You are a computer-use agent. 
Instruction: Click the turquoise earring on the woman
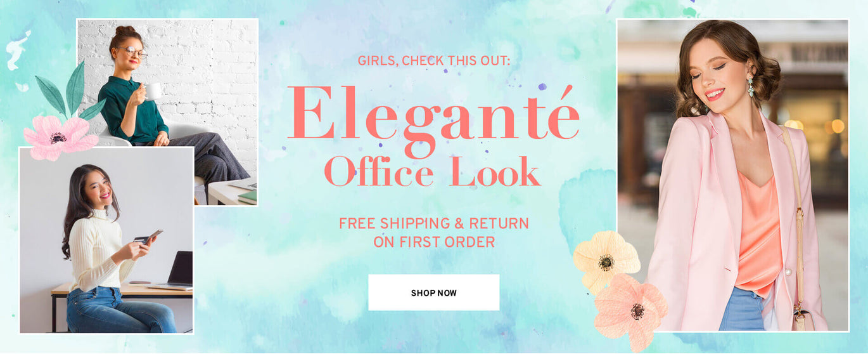[751, 86]
